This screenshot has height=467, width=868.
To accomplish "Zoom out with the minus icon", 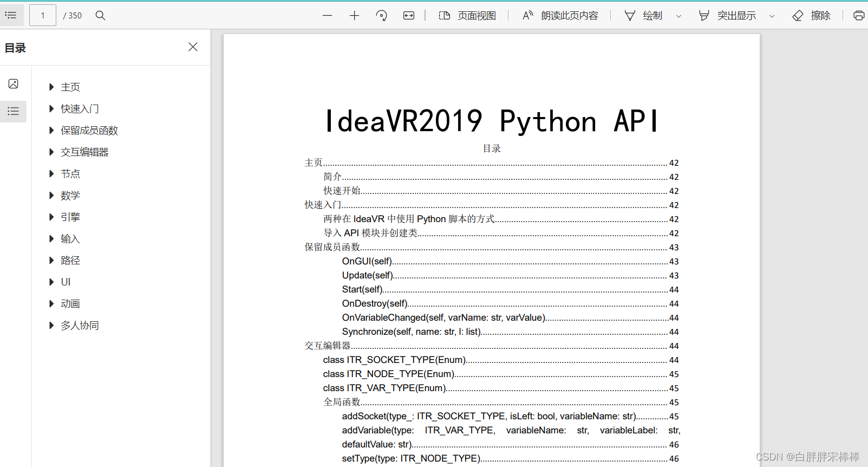I will point(327,16).
